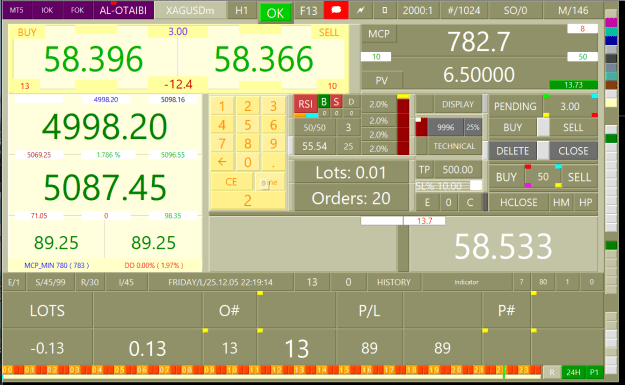
Task: Click the decimal point key on keypad
Action: [273, 162]
